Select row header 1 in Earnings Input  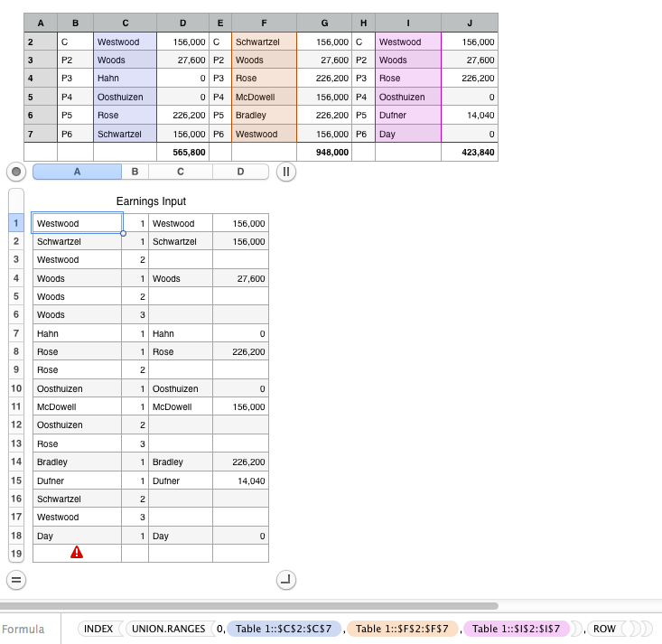tap(16, 223)
